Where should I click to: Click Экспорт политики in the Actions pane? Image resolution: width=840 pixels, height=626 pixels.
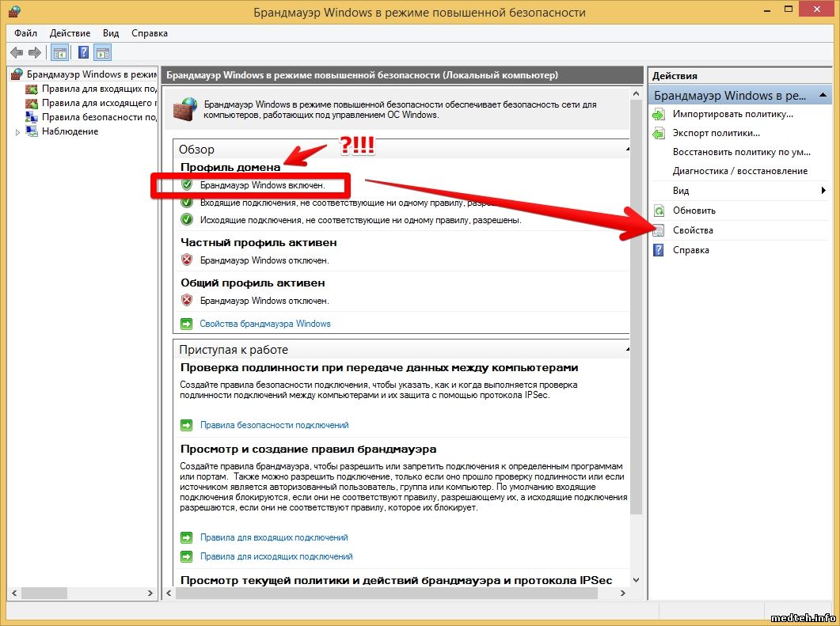[716, 133]
